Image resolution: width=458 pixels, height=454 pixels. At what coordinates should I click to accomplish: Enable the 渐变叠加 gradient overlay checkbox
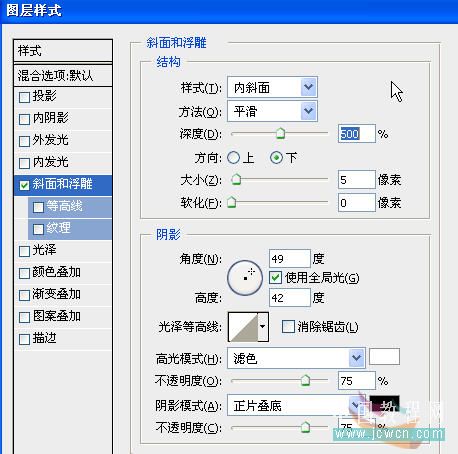[x=24, y=295]
